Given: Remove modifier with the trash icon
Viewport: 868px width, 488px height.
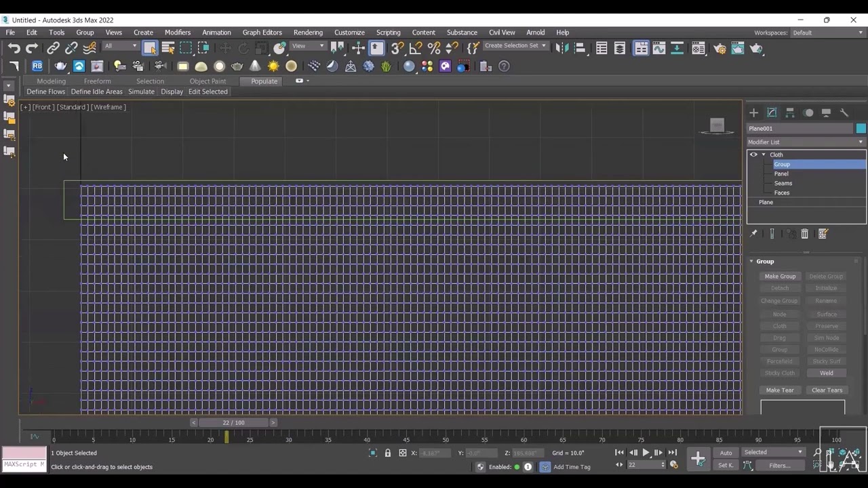Looking at the screenshot, I should click(x=805, y=234).
